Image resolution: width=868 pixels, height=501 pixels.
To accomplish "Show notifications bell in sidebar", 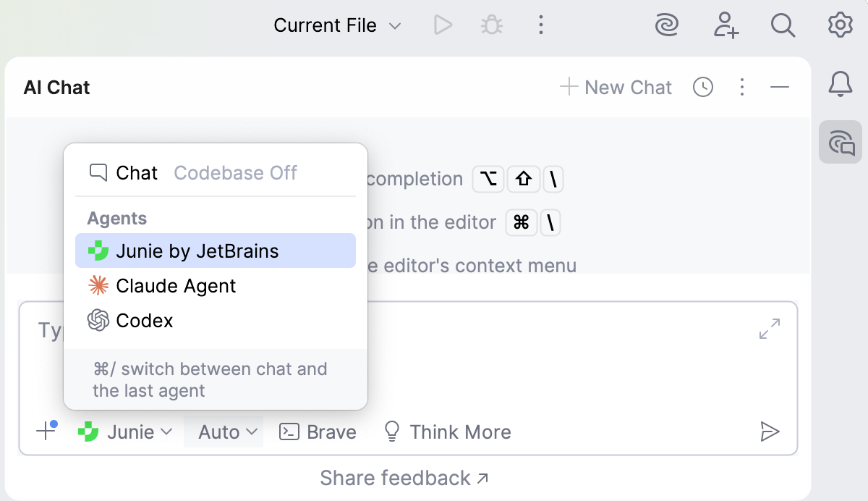I will 840,85.
